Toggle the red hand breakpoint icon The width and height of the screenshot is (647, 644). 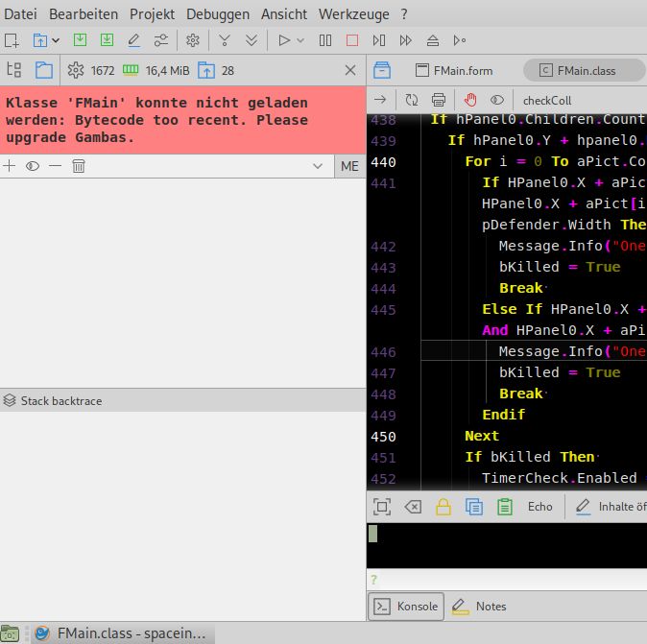pos(470,100)
